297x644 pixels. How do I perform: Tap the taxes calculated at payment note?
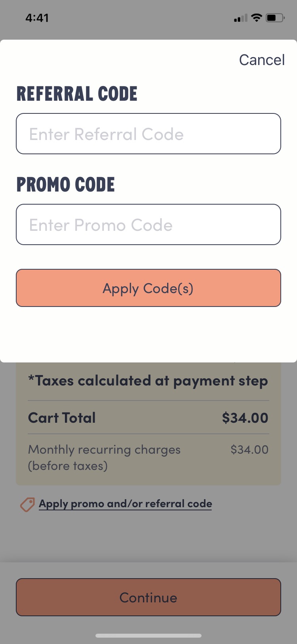pyautogui.click(x=148, y=381)
